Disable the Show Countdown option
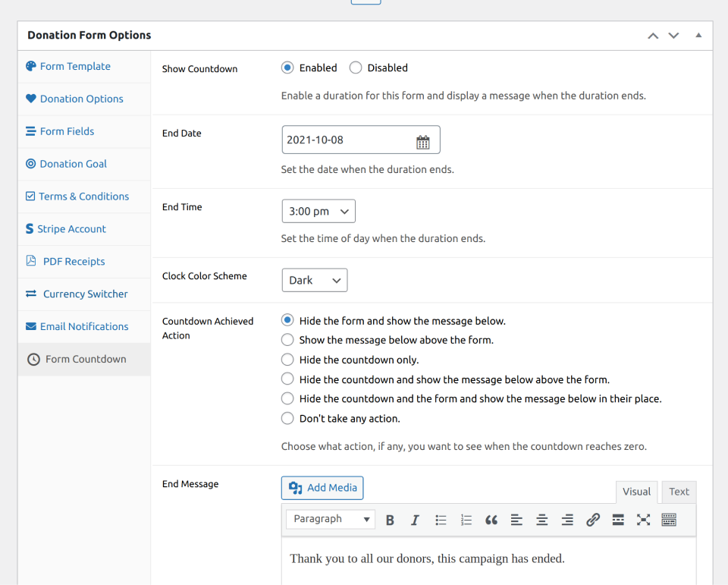The height and width of the screenshot is (585, 728). pos(356,68)
